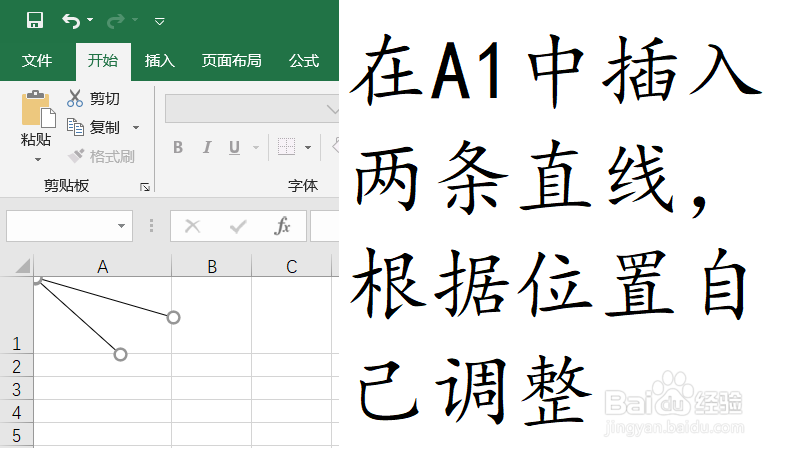The image size is (788, 455).
Task: Open the Name Box dropdown arrow
Action: coord(121,226)
